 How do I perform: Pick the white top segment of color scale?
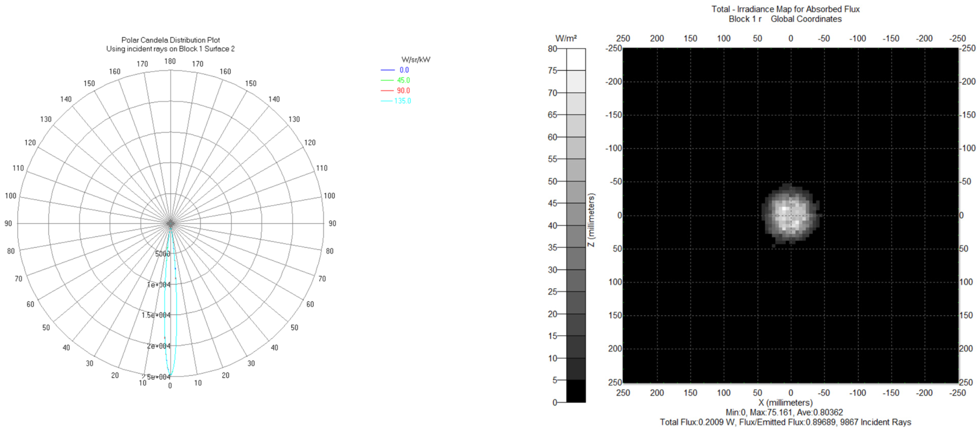coord(576,59)
